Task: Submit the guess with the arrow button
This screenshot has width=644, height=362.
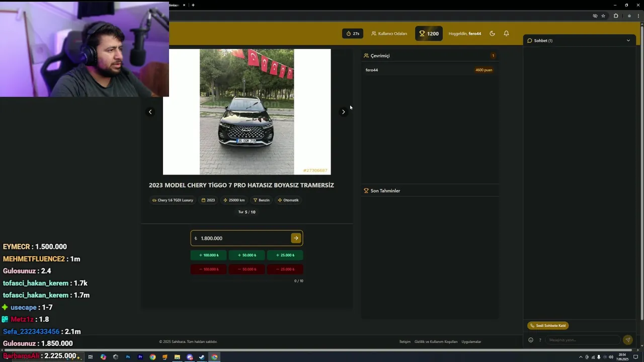Action: [296, 238]
